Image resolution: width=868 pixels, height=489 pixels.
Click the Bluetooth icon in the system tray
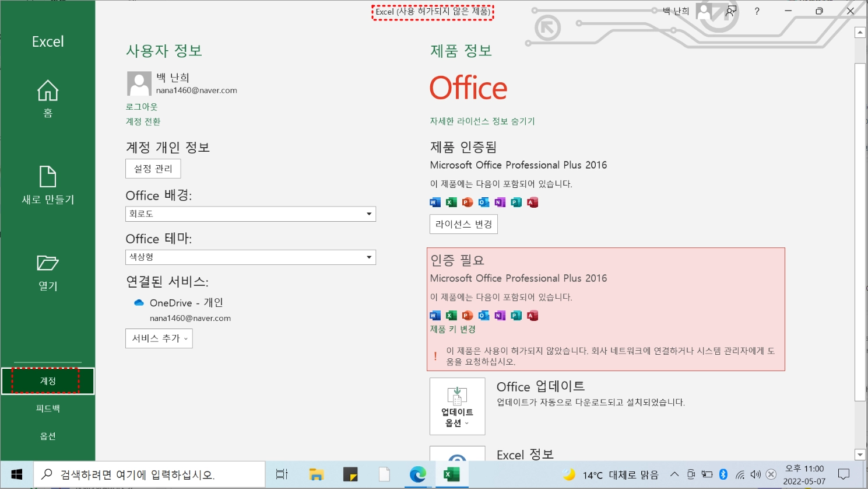click(x=723, y=474)
